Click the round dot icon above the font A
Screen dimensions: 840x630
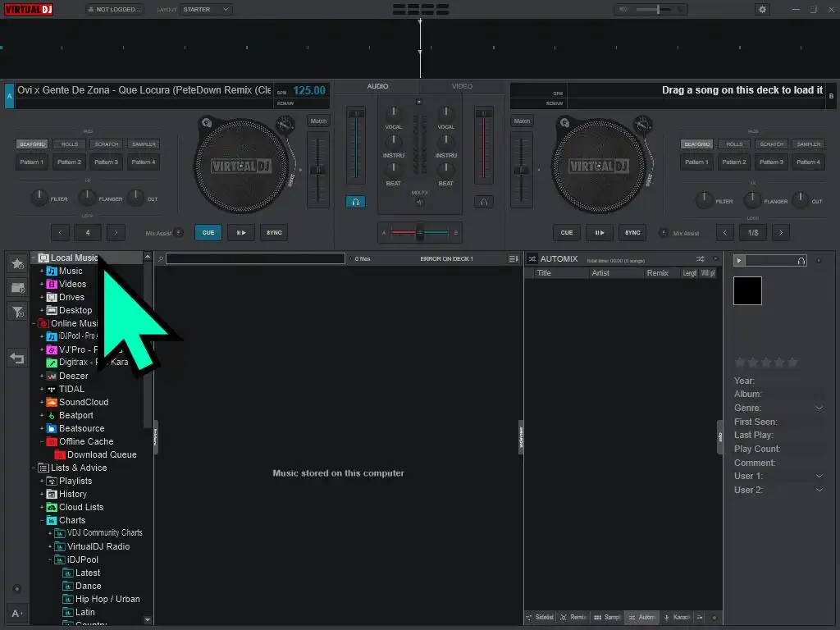pos(16,589)
